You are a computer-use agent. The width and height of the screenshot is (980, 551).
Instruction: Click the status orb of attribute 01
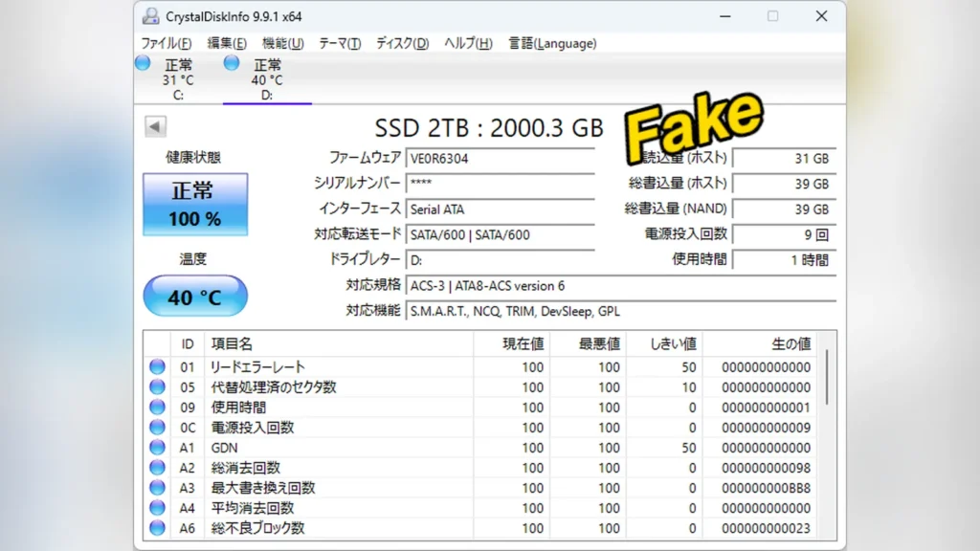tap(158, 366)
